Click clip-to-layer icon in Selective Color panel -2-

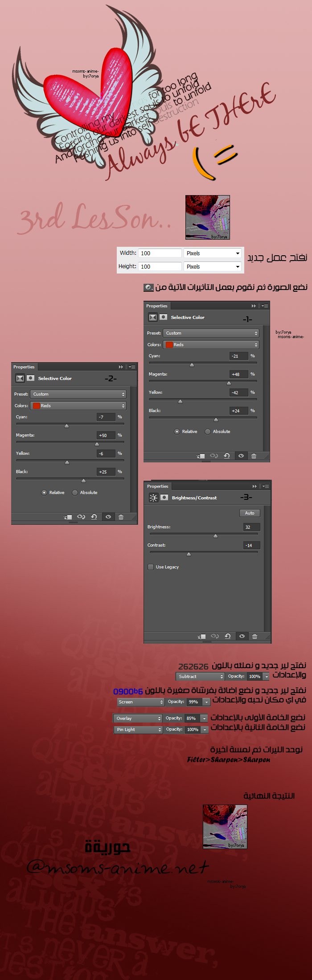pos(68,517)
